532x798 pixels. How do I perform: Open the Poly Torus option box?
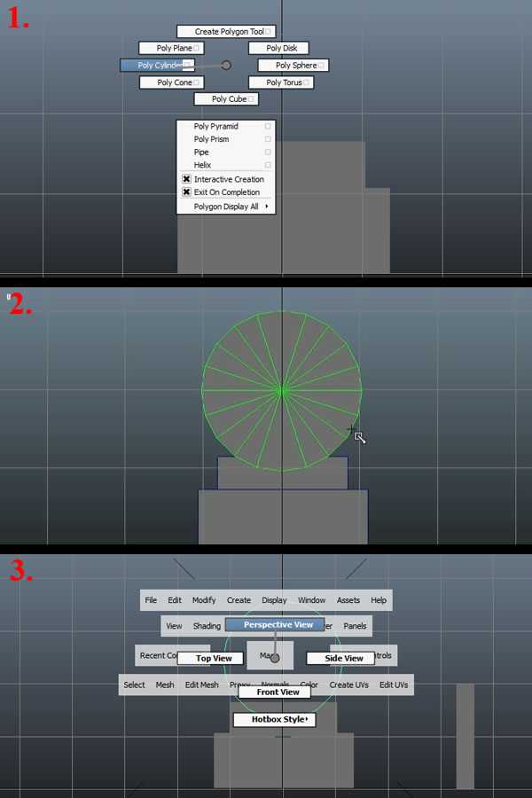pyautogui.click(x=307, y=82)
